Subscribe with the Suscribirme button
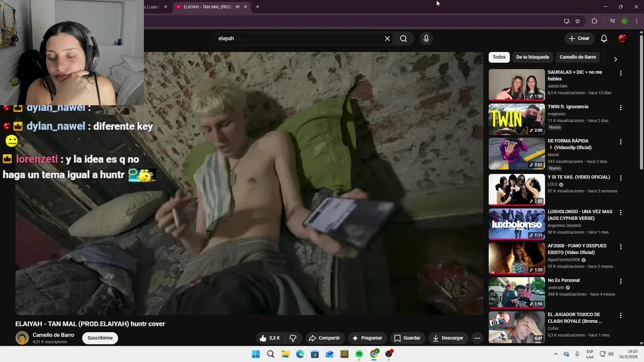This screenshot has width=644, height=362. 100,338
